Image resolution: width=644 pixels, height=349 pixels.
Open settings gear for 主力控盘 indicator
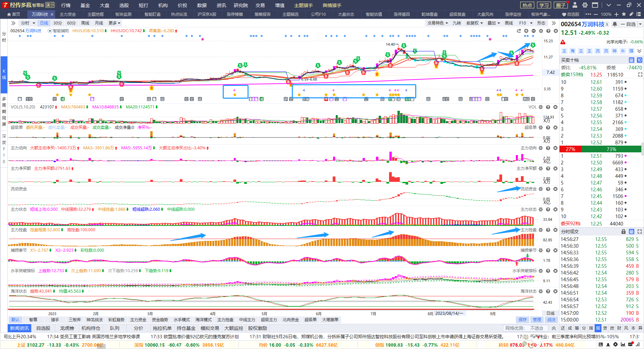click(x=541, y=230)
